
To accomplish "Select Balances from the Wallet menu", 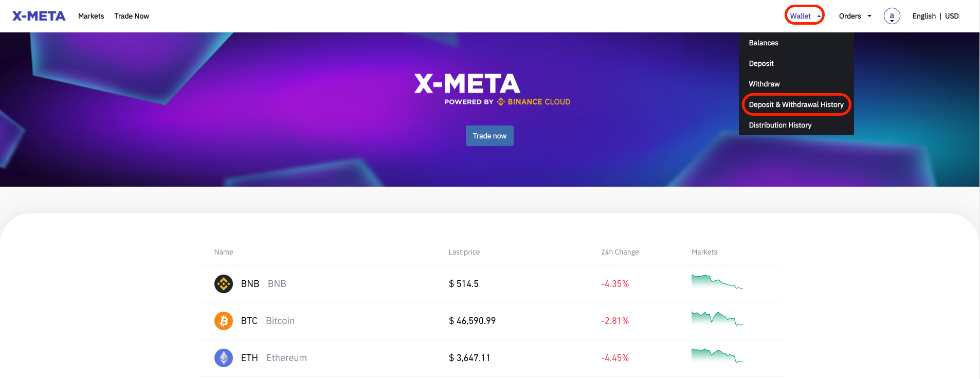I will pos(764,43).
